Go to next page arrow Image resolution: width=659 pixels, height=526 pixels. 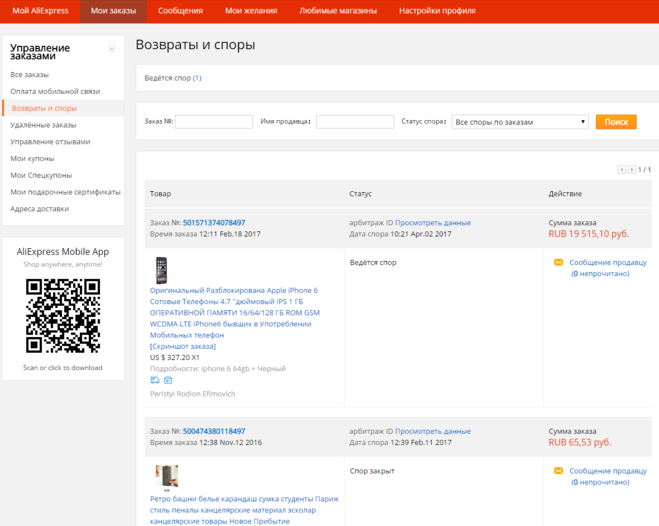click(x=632, y=170)
